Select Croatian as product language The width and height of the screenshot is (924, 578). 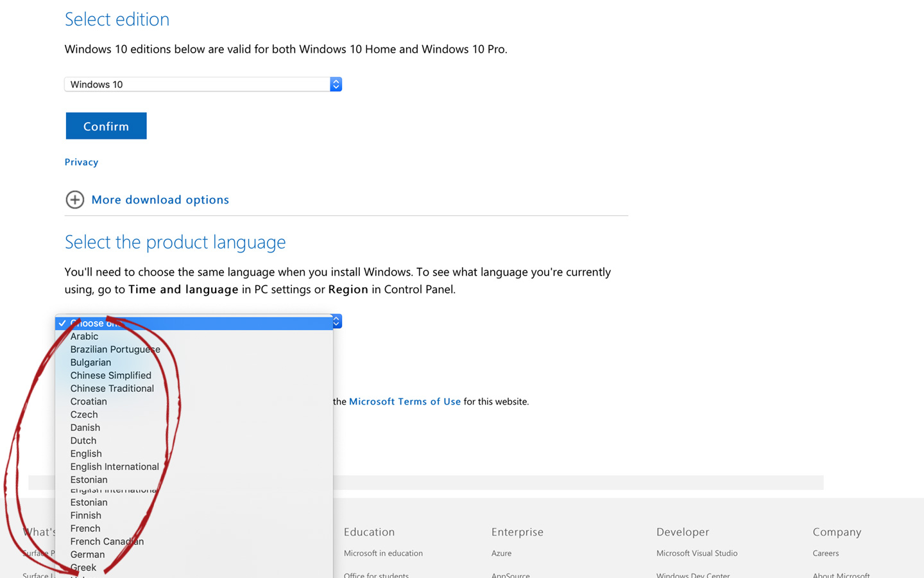[194, 401]
